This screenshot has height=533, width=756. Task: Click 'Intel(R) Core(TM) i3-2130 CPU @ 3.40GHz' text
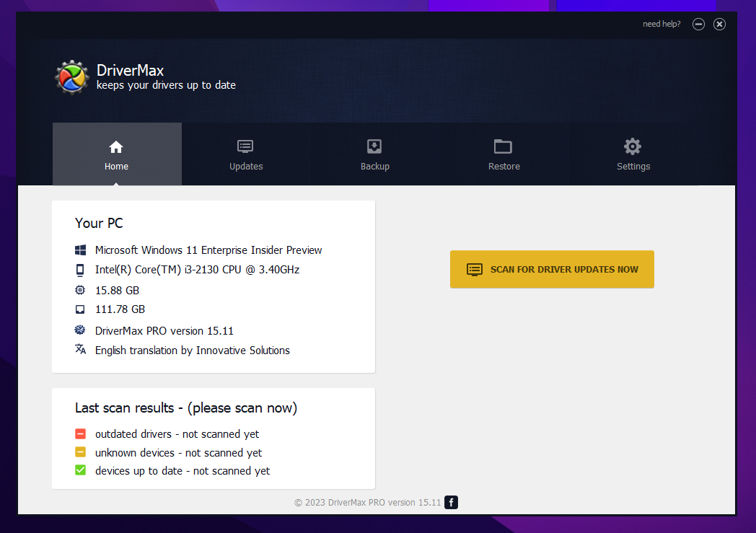coord(197,270)
